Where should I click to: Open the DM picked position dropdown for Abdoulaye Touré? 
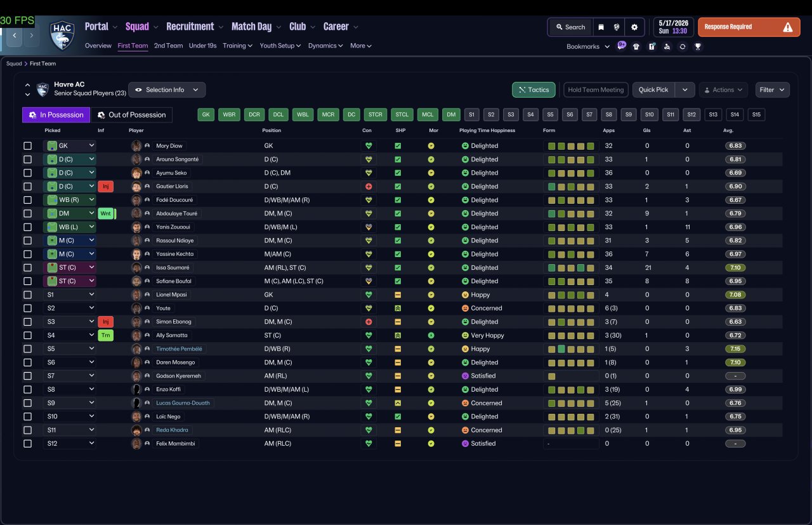click(70, 213)
